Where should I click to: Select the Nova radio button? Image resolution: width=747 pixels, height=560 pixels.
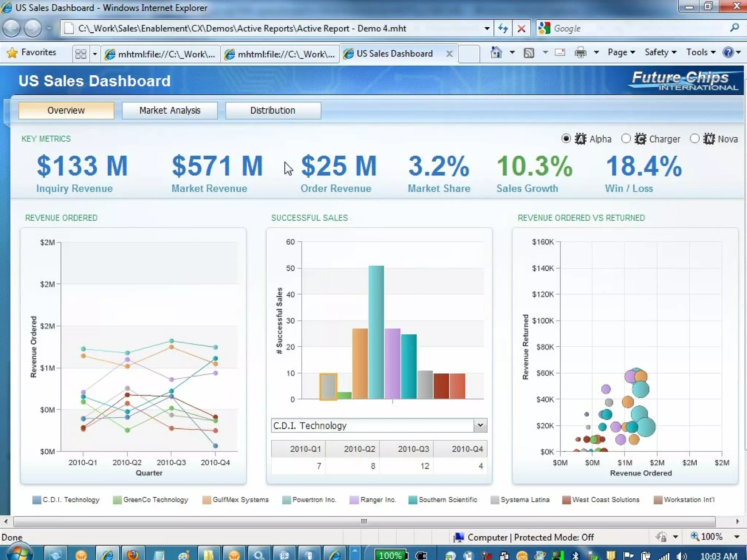[694, 139]
